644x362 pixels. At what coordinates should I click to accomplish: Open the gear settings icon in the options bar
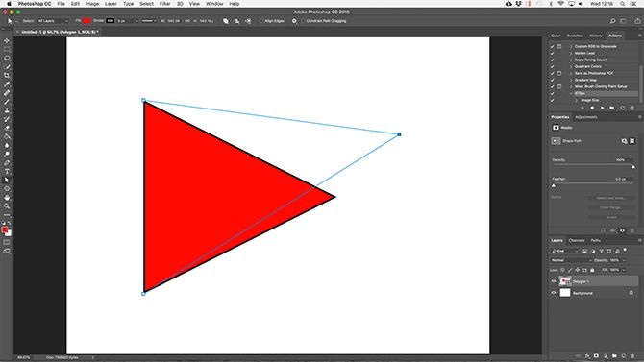[294, 21]
